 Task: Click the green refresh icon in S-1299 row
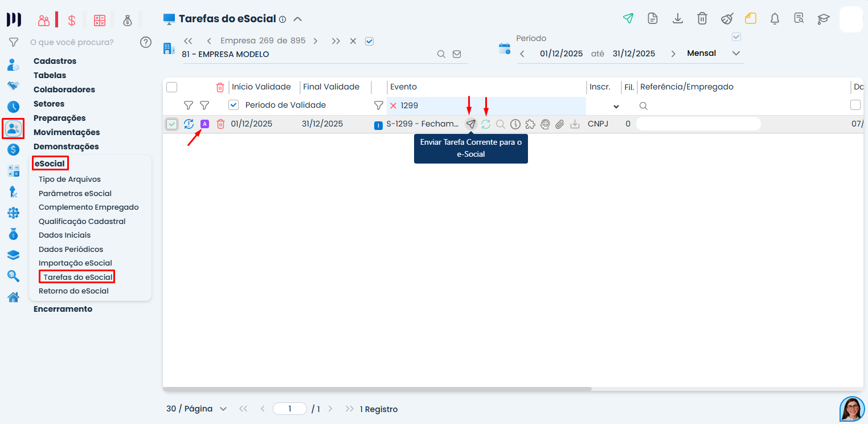coord(486,124)
